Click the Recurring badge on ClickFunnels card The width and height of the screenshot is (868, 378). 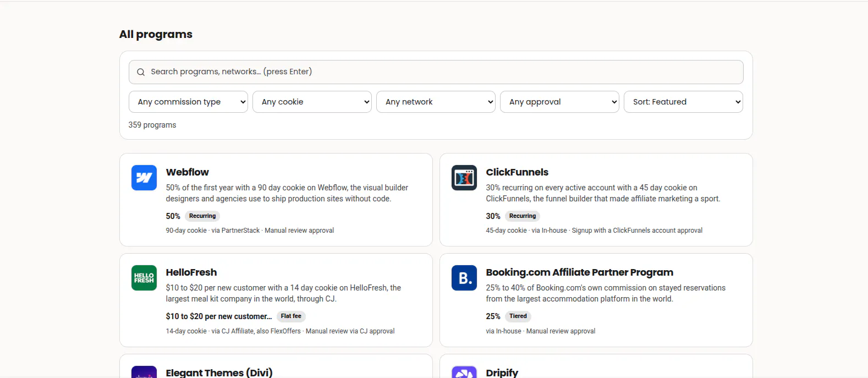523,216
